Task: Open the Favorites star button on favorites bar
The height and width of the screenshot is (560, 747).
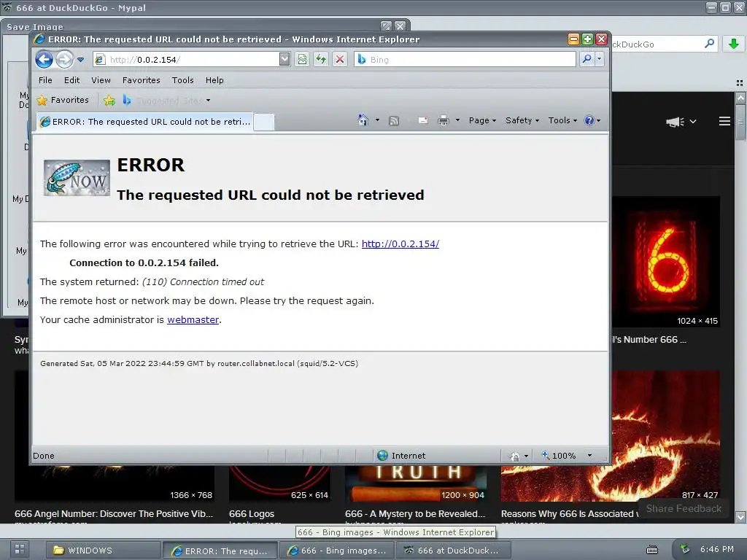Action: (x=63, y=100)
